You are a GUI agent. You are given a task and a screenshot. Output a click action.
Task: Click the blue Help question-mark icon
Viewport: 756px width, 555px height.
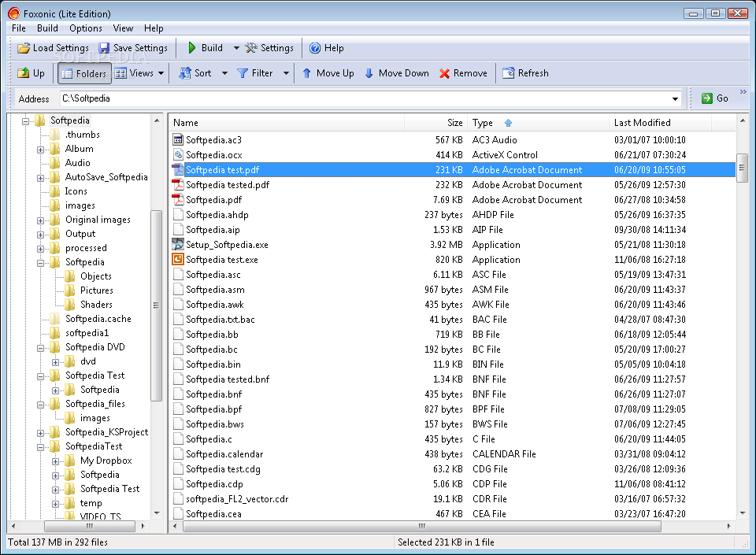coord(315,48)
